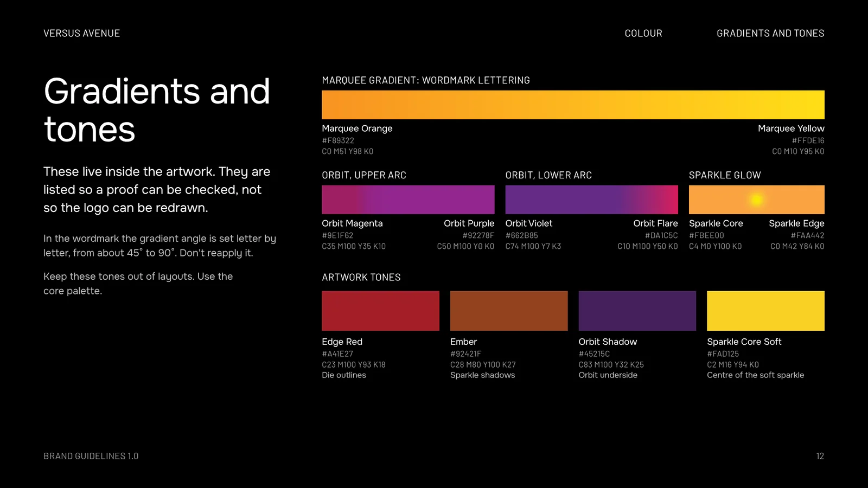868x488 pixels.
Task: Click the 'ORBIT, UPPER ARC' heading
Action: click(x=364, y=175)
